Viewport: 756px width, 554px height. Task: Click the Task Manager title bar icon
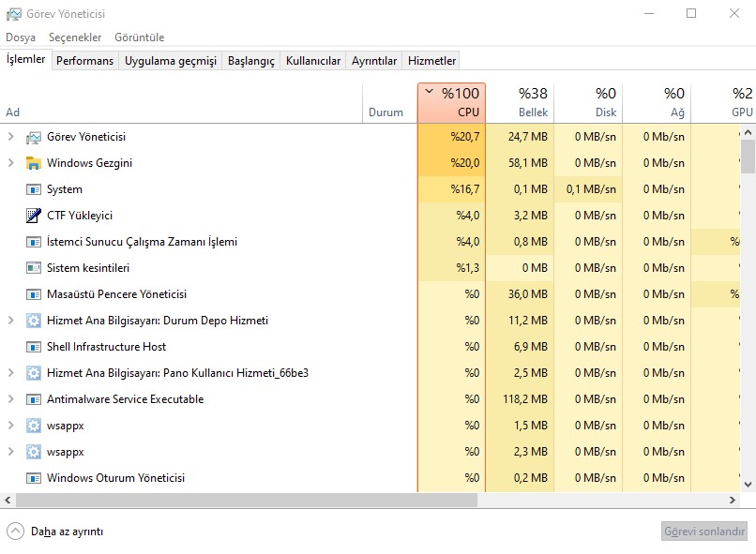pyautogui.click(x=13, y=14)
